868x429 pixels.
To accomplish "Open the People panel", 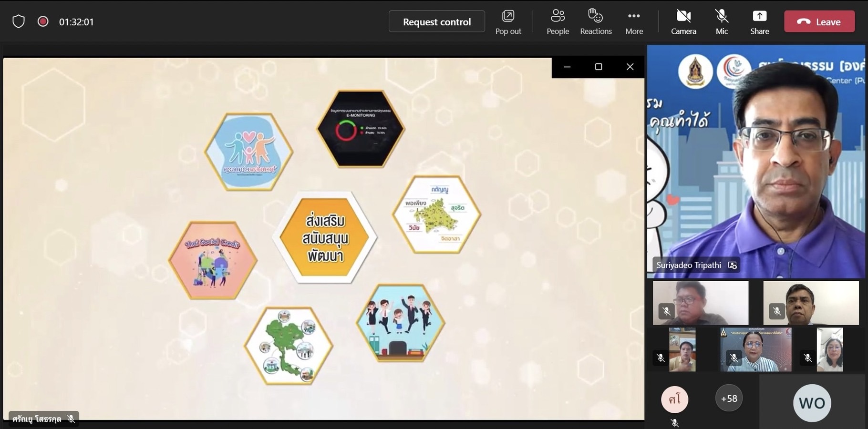I will 558,22.
